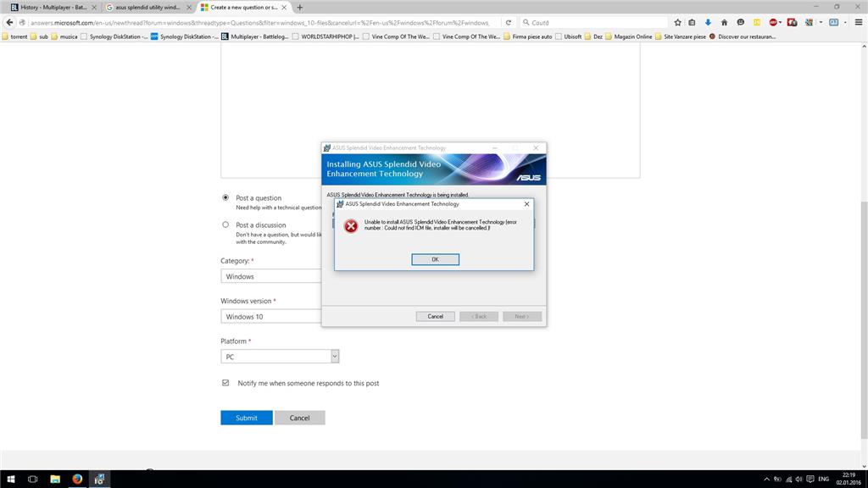Click the smiley chat icon in toolbar

click(741, 23)
